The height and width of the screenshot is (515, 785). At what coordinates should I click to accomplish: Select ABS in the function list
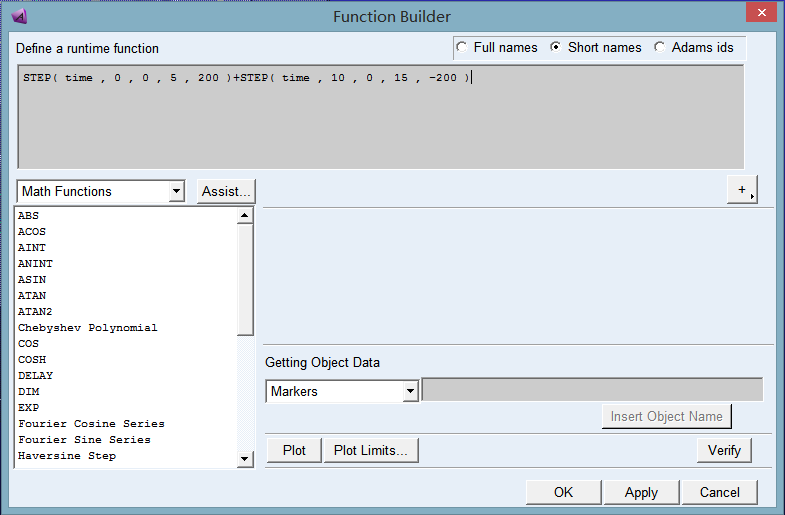click(x=29, y=215)
